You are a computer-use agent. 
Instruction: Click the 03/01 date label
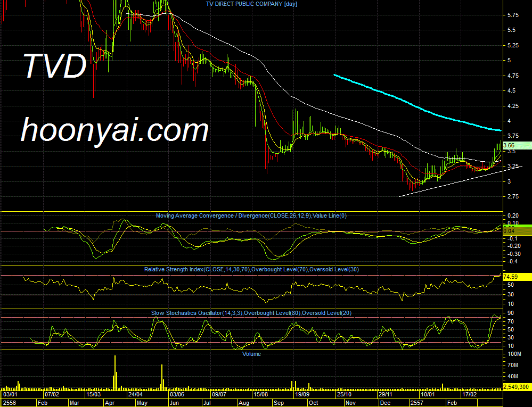10,395
